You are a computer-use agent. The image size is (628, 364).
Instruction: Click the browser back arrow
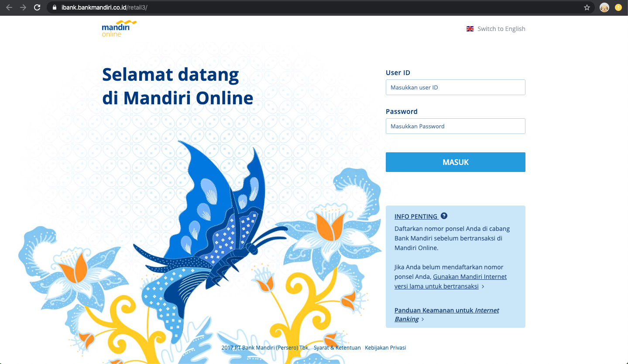pos(9,7)
